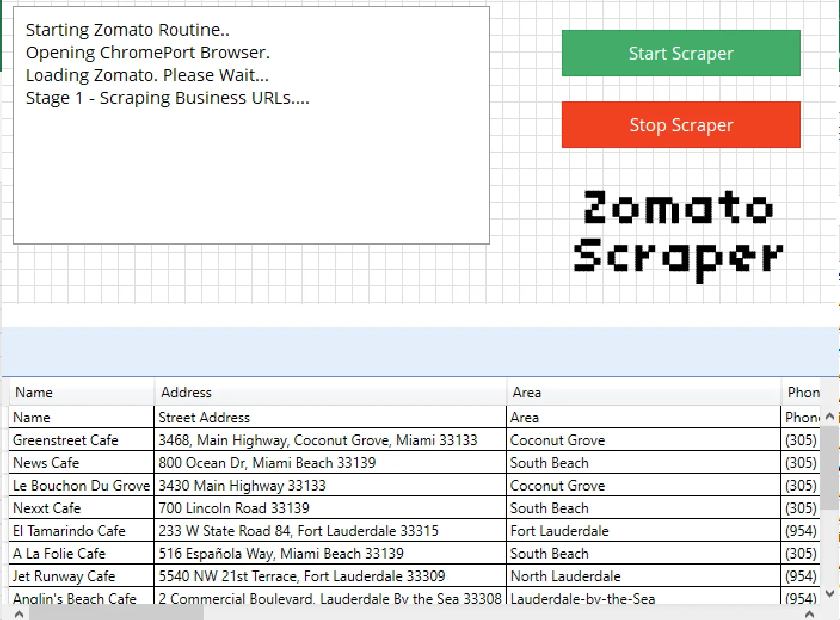The width and height of the screenshot is (840, 620).
Task: Click address 700 Lincoln Road 33139
Action: coord(330,508)
